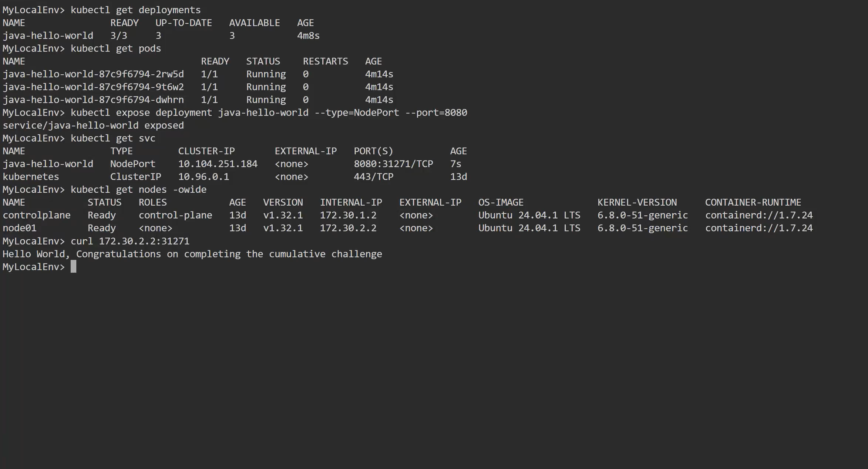This screenshot has width=868, height=469.
Task: Click node01 containerd://1.7.24 runtime text
Action: (x=758, y=228)
